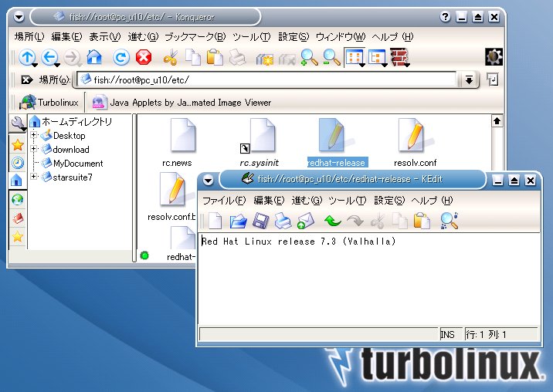Open the 場所(L) menu in Konqueror
Image resolution: width=553 pixels, height=392 pixels.
[x=29, y=37]
